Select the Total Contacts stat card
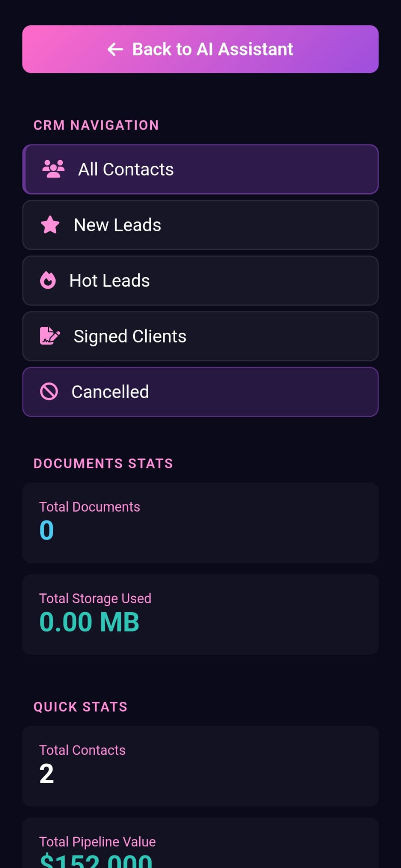 (x=200, y=766)
